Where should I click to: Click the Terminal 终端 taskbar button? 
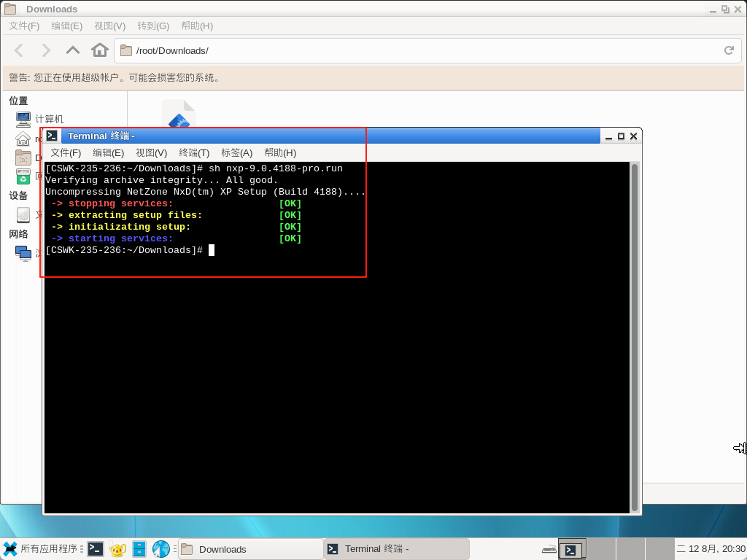pyautogui.click(x=396, y=549)
